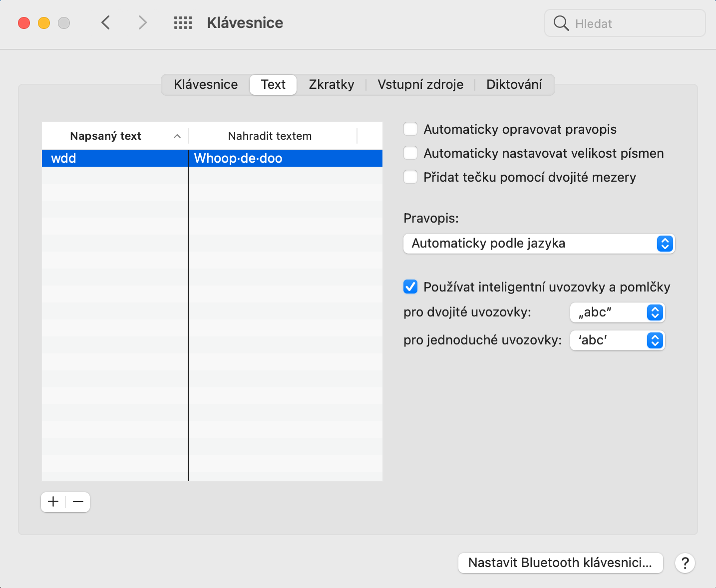Screen dimensions: 716x588
Task: Minimize window with the yellow button
Action: pos(44,23)
